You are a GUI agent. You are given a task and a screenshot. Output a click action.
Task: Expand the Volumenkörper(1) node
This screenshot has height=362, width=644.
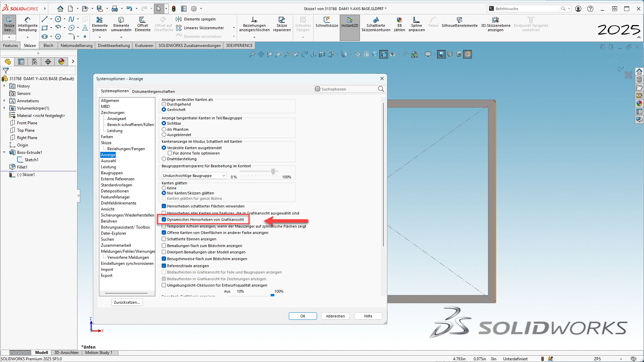pyautogui.click(x=4, y=108)
